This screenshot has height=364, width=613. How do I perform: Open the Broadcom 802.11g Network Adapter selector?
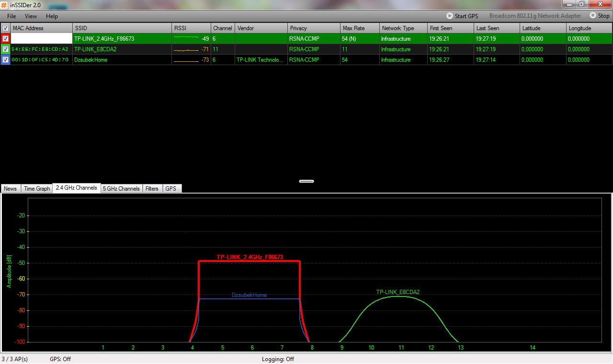[535, 16]
